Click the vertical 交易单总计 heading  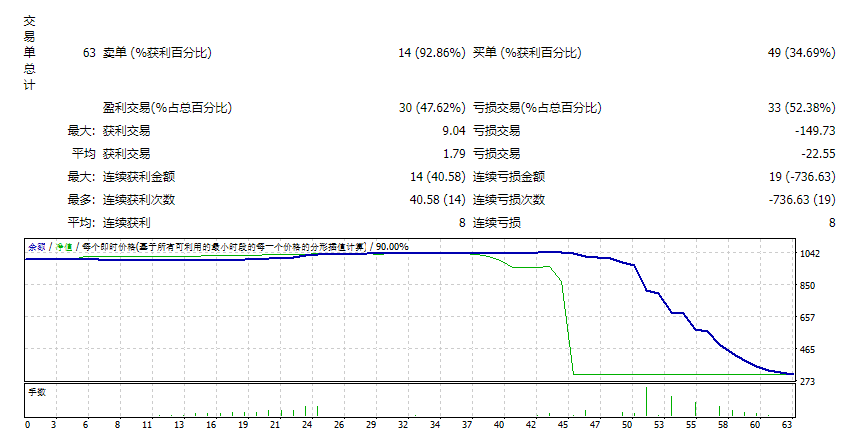coord(29,53)
